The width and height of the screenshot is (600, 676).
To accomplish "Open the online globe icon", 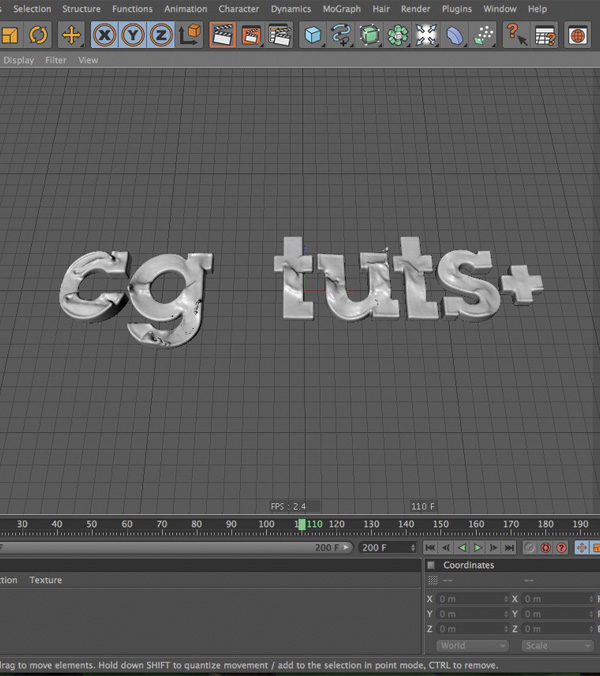I will pos(578,35).
